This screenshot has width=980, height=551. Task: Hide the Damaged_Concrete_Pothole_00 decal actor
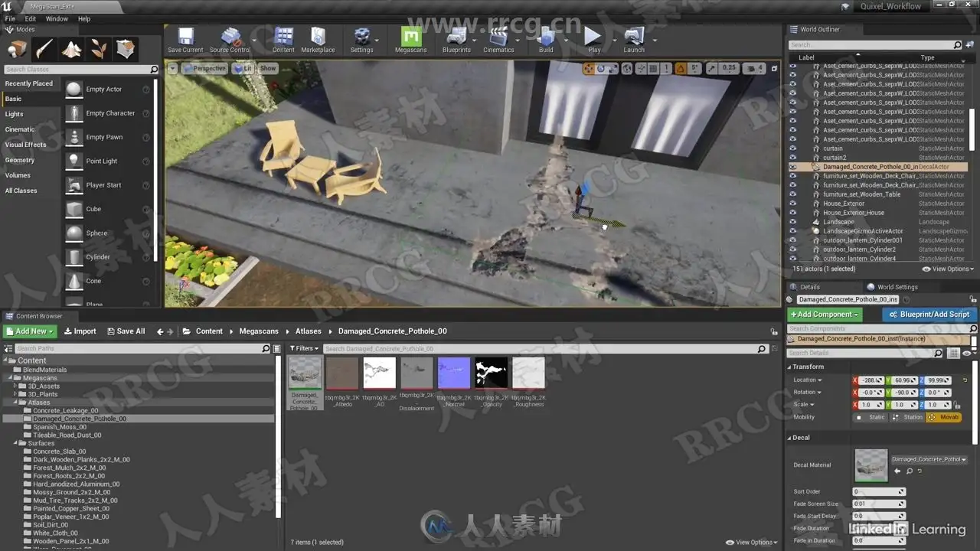click(x=792, y=167)
